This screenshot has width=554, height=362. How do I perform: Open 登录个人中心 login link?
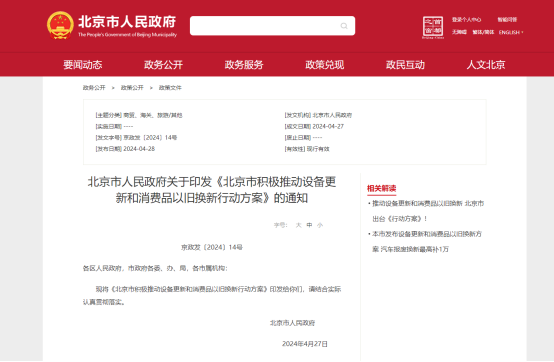coord(466,19)
